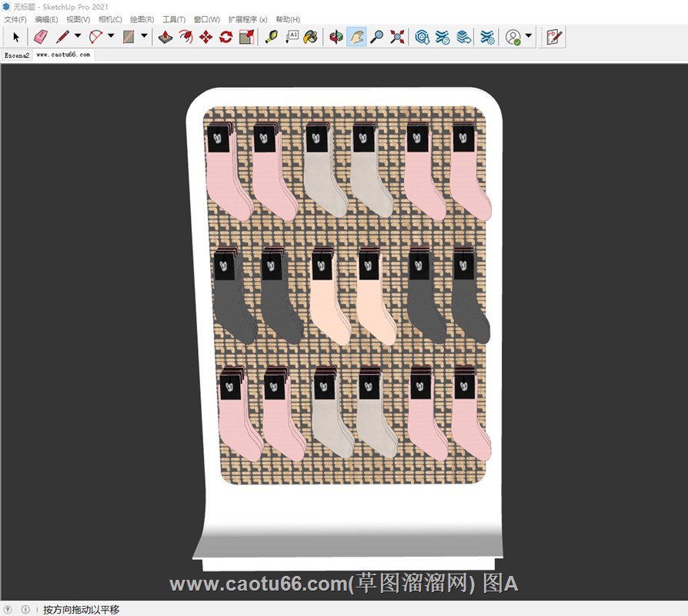Switch to the Escena2 scene tab
This screenshot has height=616, width=688.
click(x=17, y=55)
